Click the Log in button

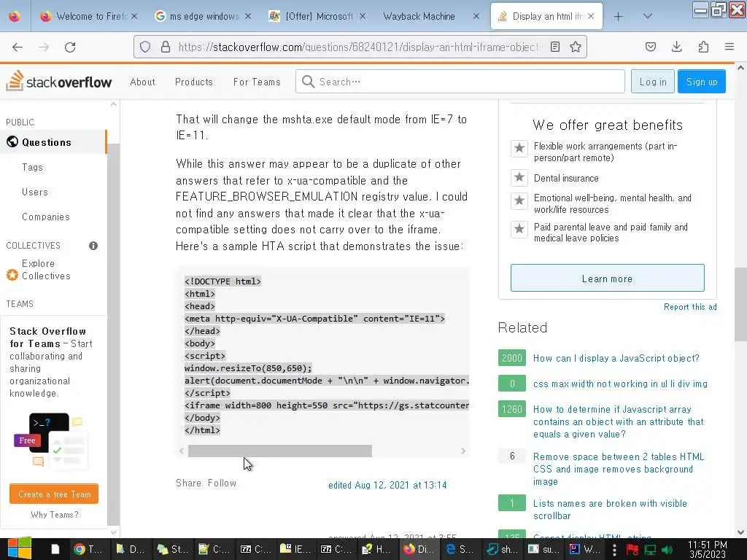click(x=653, y=82)
